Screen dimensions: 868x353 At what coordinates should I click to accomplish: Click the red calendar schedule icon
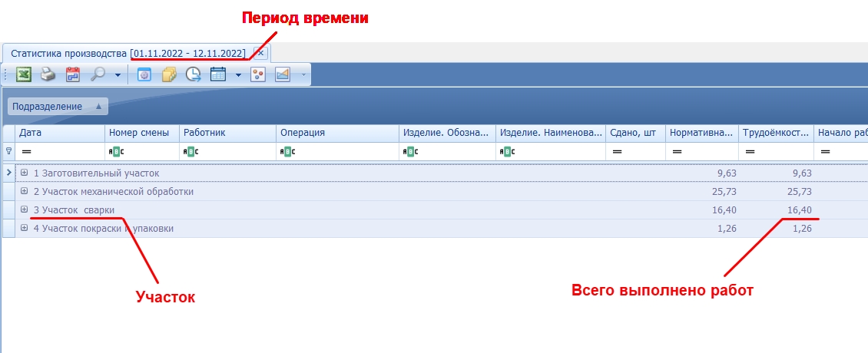[x=73, y=74]
